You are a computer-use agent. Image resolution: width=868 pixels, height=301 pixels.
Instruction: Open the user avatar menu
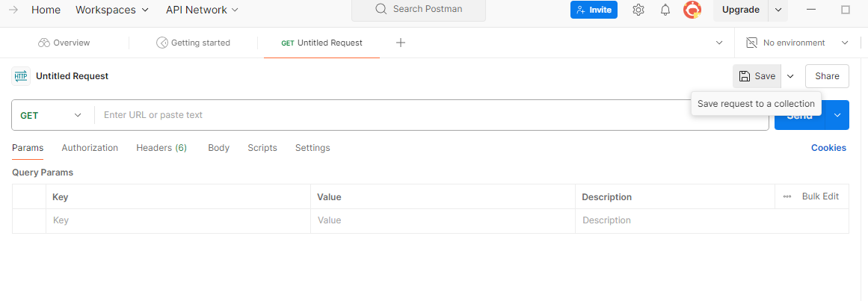[x=692, y=10]
